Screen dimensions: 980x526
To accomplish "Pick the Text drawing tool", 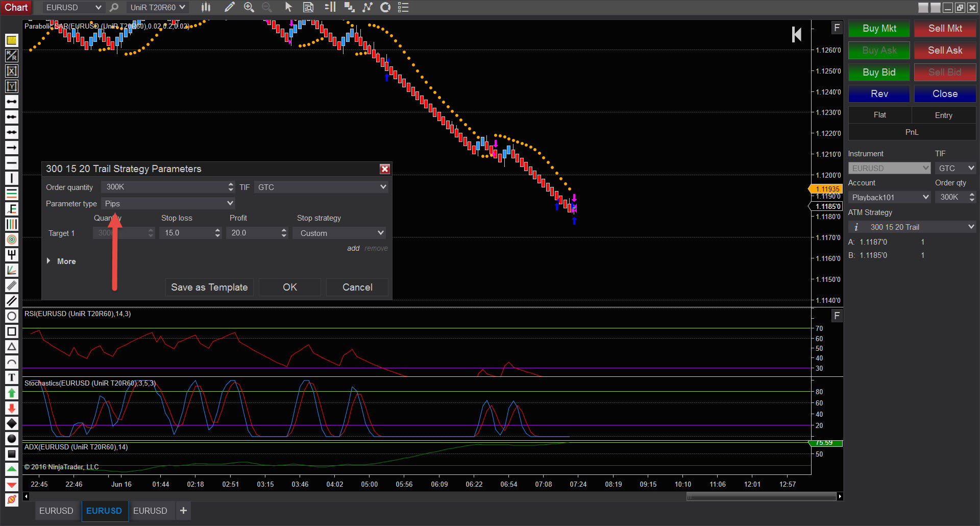I will point(11,377).
